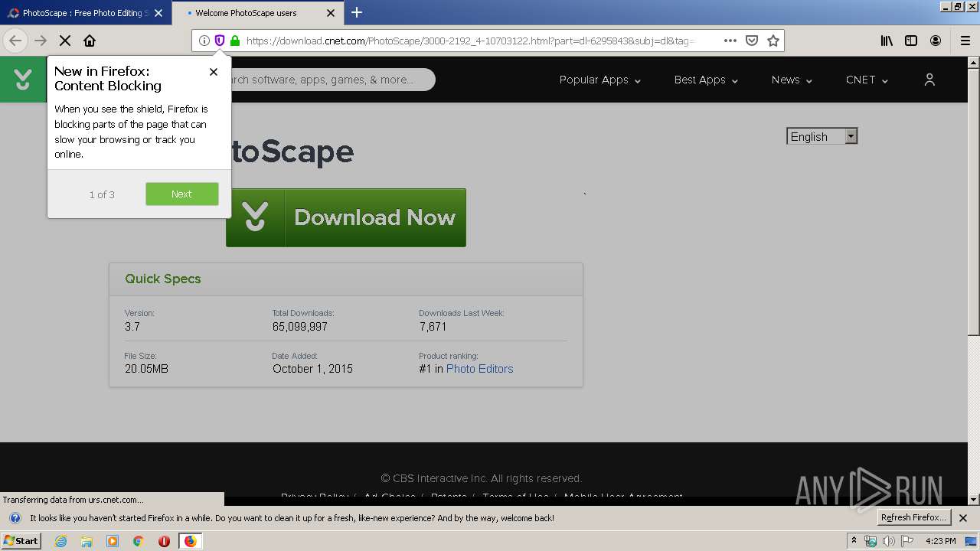Screen dimensions: 980x551
Task: Bookmark this page with the star
Action: [773, 41]
